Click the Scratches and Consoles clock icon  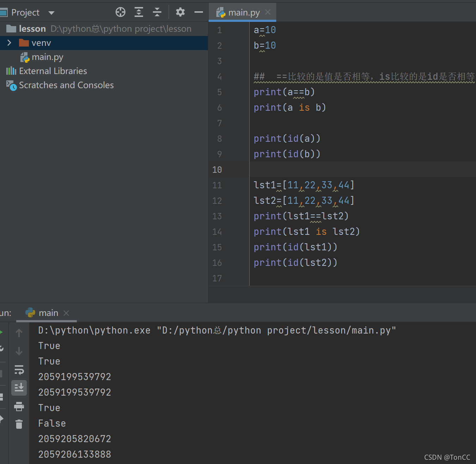(12, 85)
